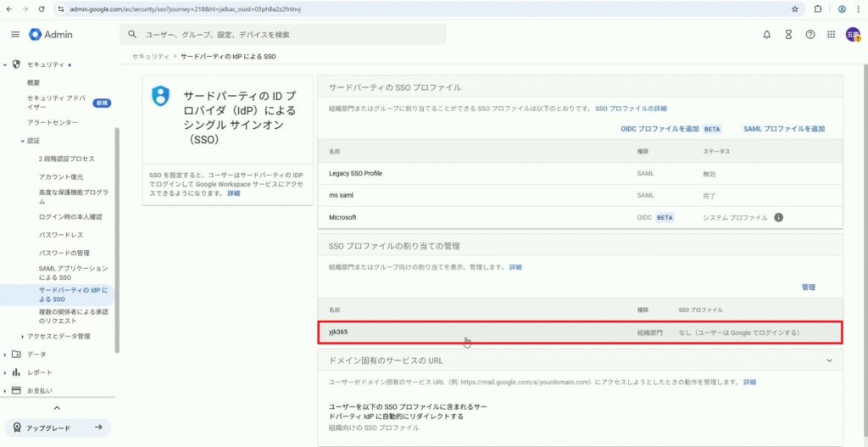
Task: Open the help question mark icon
Action: coord(810,35)
